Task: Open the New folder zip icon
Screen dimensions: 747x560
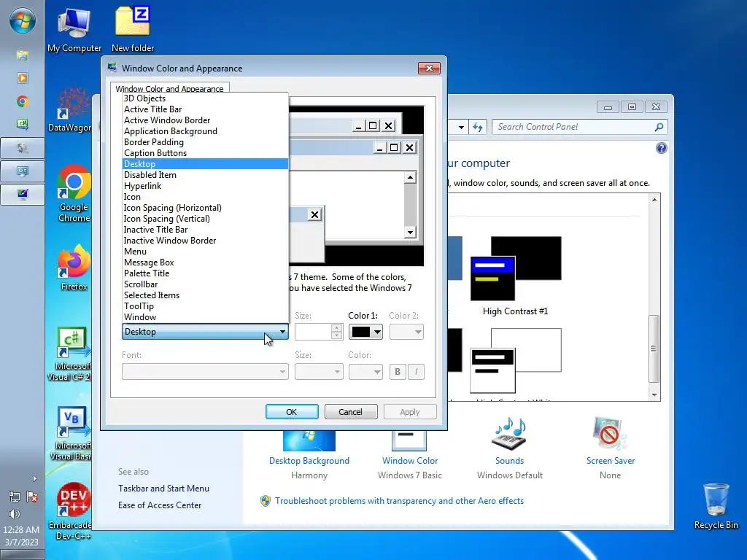Action: (133, 29)
